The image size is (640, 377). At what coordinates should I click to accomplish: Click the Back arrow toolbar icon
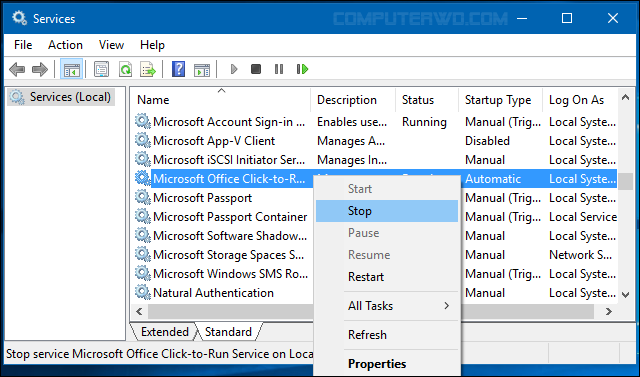(17, 69)
